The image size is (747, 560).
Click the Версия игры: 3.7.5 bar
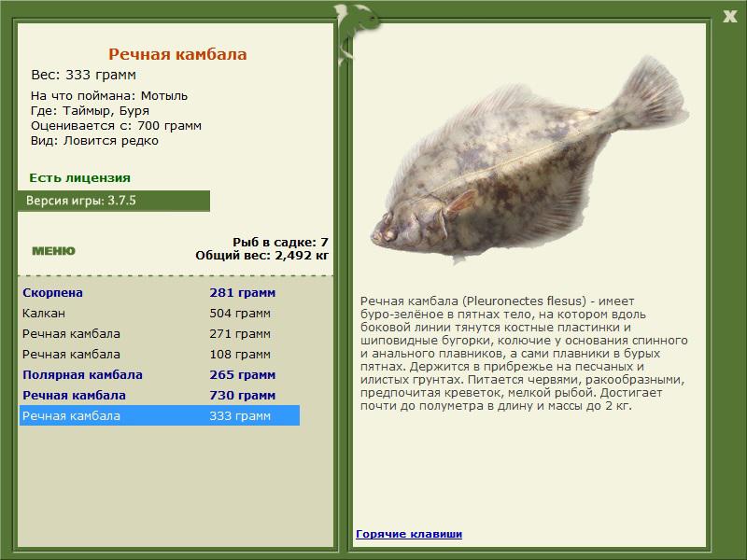(113, 201)
